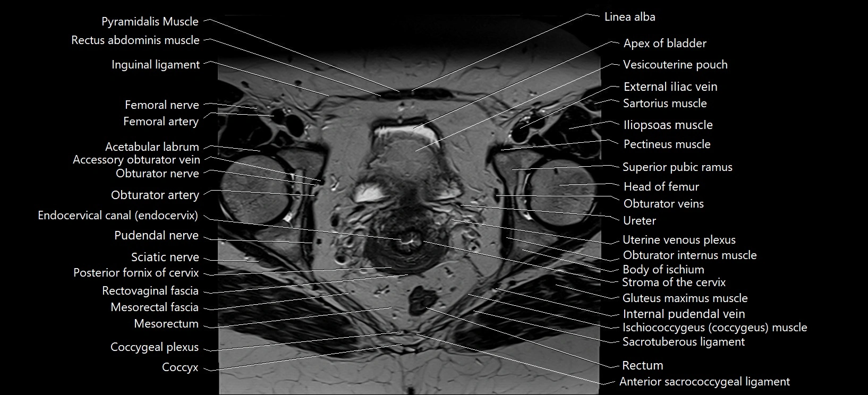Image resolution: width=868 pixels, height=395 pixels.
Task: Select the Obturator nerve label
Action: coord(157,174)
